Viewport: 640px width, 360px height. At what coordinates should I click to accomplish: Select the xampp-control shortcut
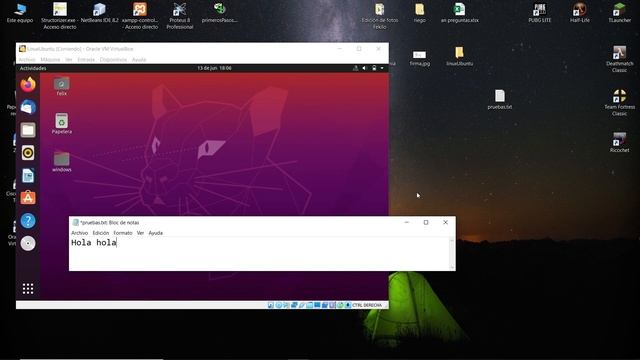[x=140, y=16]
